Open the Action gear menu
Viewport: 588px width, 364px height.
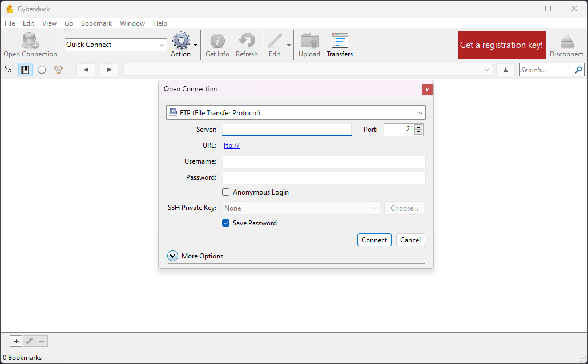[182, 42]
